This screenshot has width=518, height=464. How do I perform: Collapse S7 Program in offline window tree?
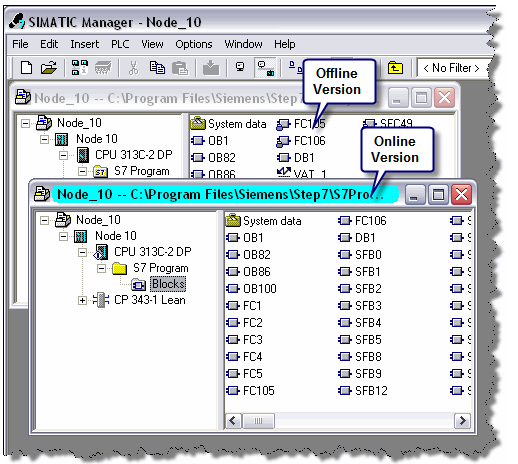pyautogui.click(x=82, y=171)
